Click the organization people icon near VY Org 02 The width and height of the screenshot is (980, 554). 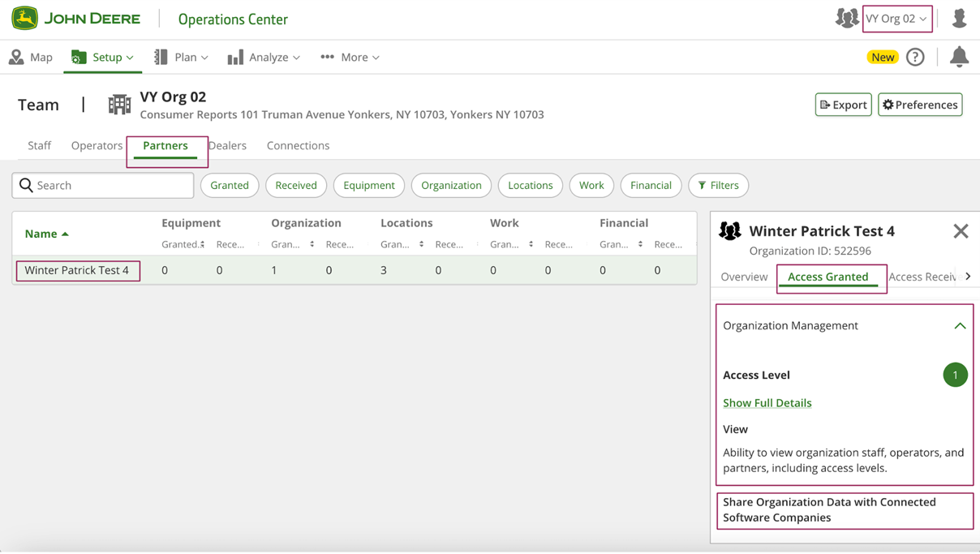846,18
